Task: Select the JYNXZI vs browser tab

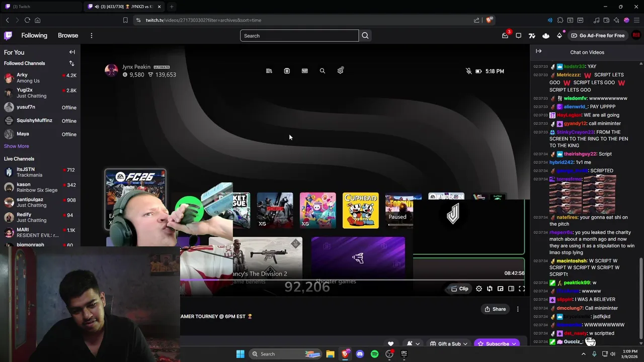Action: point(124,7)
